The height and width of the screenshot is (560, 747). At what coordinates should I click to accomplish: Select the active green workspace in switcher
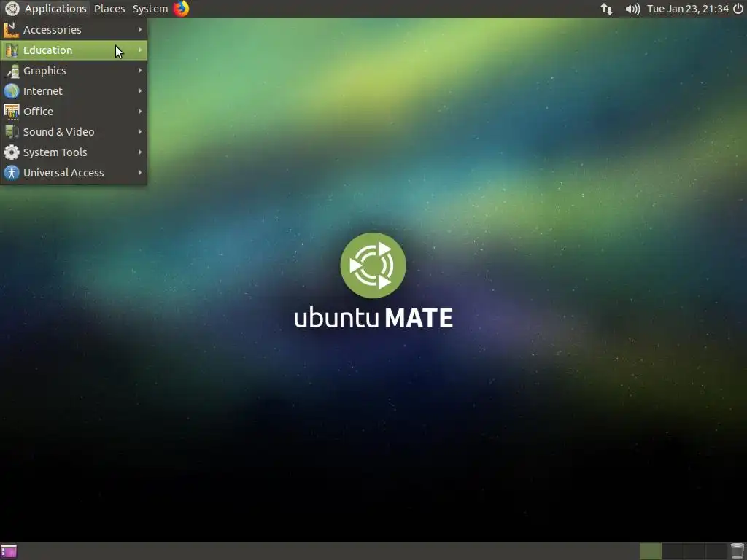click(x=651, y=551)
